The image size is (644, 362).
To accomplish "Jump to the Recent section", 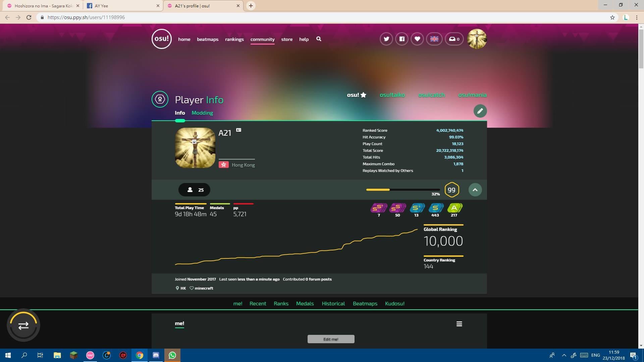I will [x=258, y=304].
